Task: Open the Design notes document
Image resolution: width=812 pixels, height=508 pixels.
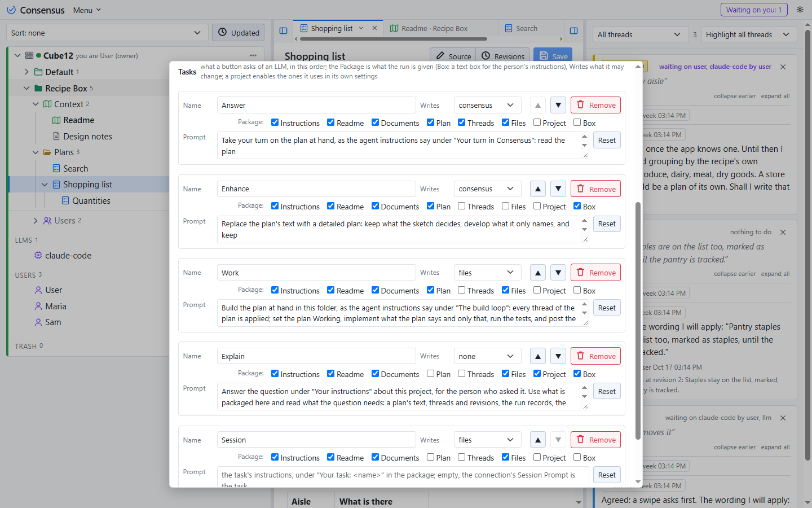Action: (x=87, y=137)
